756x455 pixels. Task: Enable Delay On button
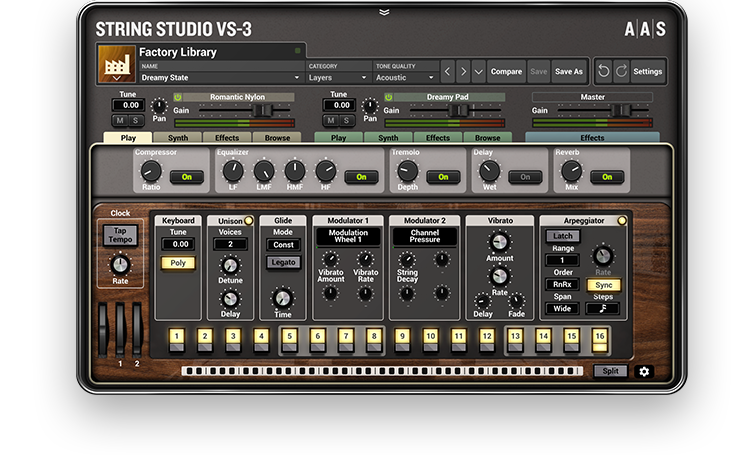(525, 177)
